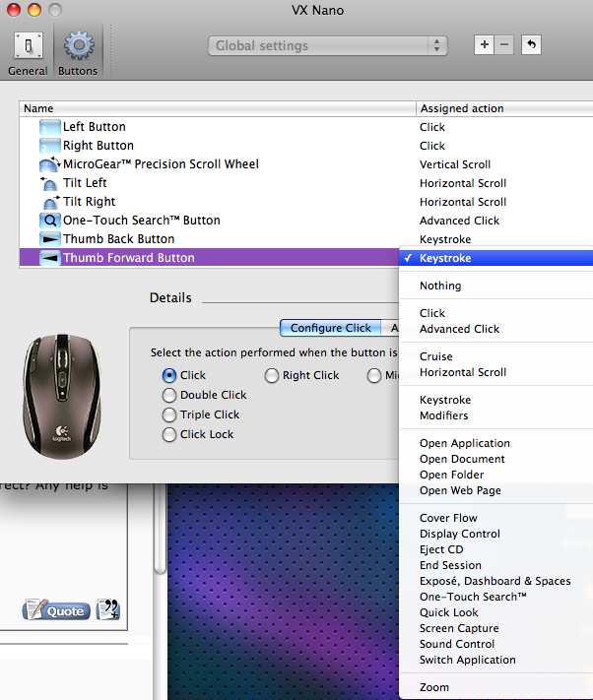Select the One-Touch Search™ Button row text
Image resolution: width=593 pixels, height=700 pixels.
pos(142,221)
